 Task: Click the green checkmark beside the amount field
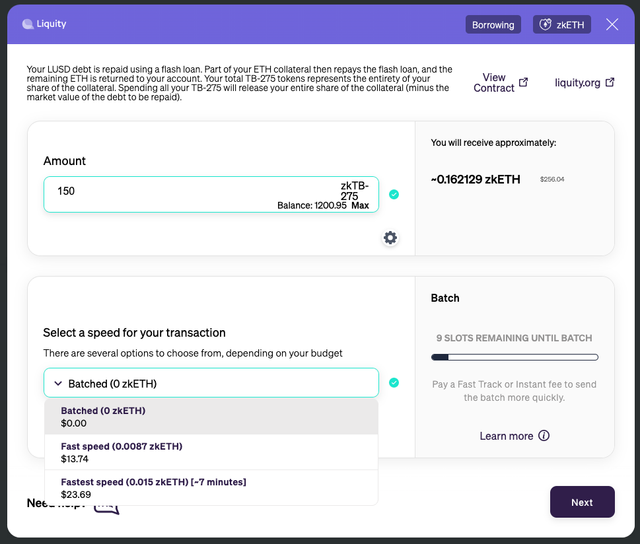click(394, 194)
